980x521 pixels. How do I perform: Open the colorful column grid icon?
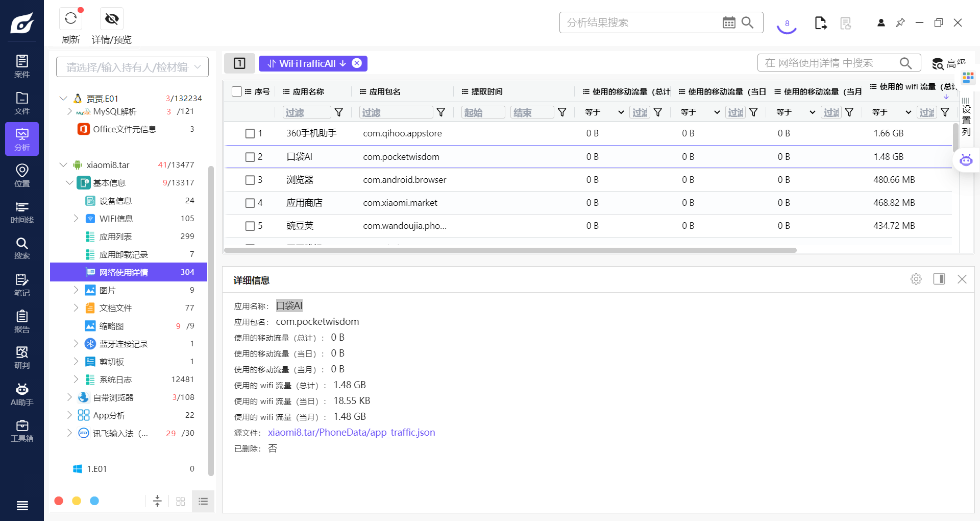(x=968, y=78)
